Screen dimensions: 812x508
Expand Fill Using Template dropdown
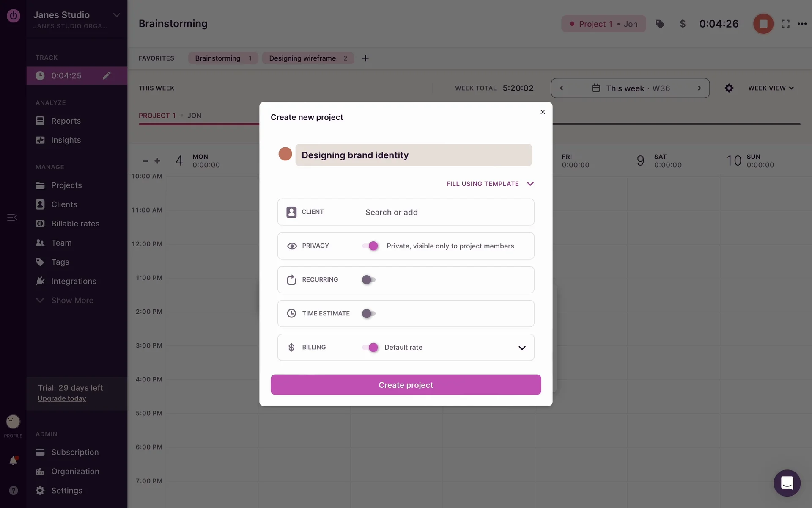490,184
